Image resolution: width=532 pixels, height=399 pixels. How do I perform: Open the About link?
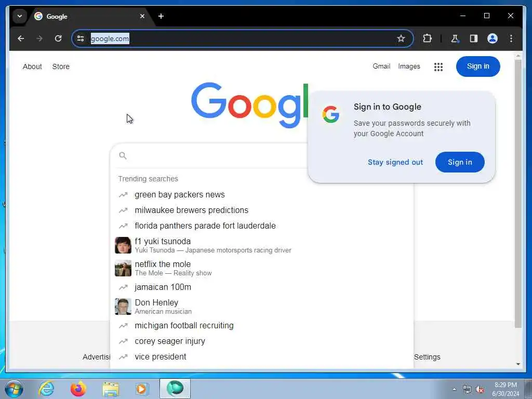[32, 66]
